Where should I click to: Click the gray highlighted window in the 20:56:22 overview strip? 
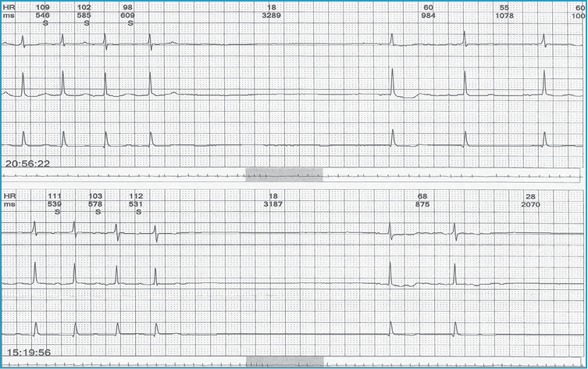(284, 175)
